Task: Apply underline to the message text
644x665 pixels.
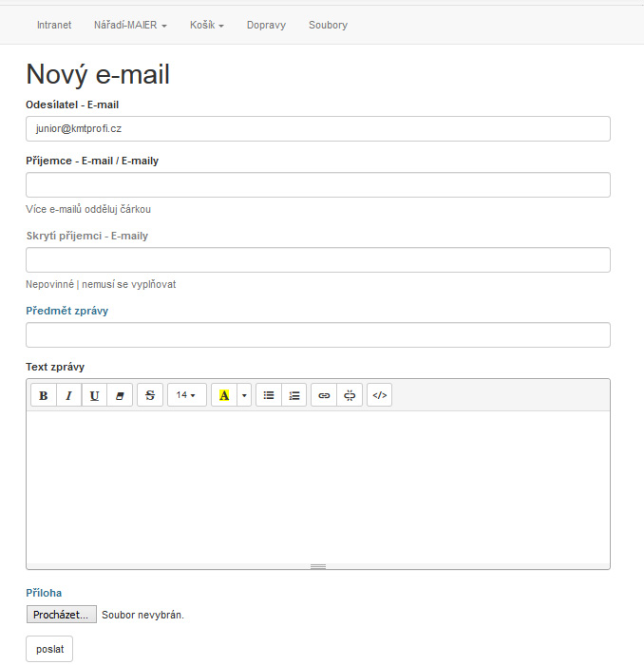Action: 94,395
